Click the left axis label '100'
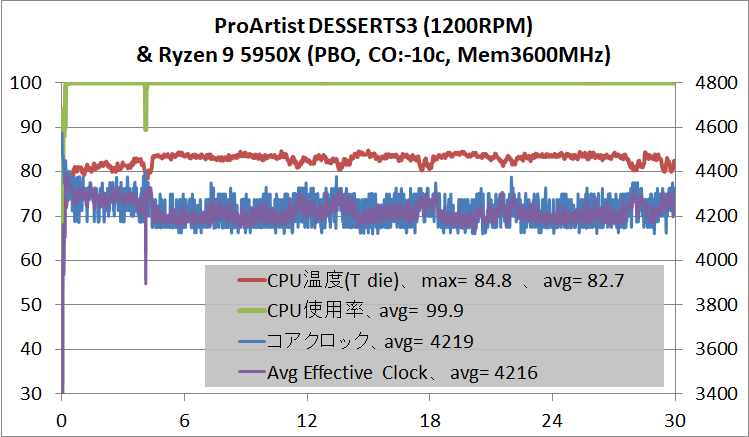 click(26, 83)
